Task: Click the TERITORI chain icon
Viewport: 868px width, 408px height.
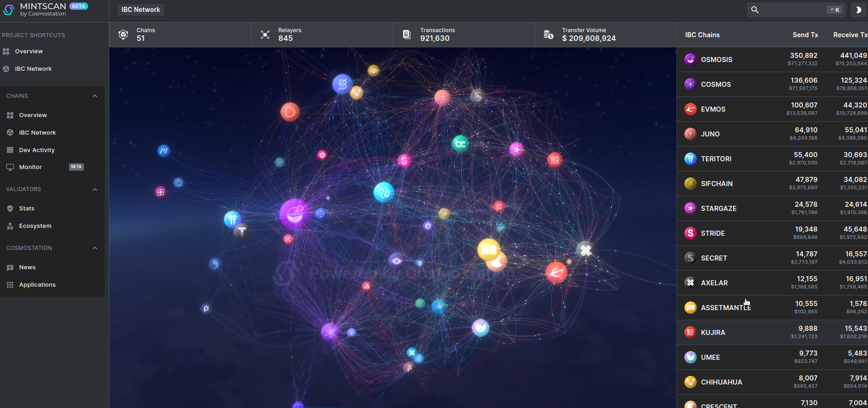Action: pyautogui.click(x=690, y=159)
